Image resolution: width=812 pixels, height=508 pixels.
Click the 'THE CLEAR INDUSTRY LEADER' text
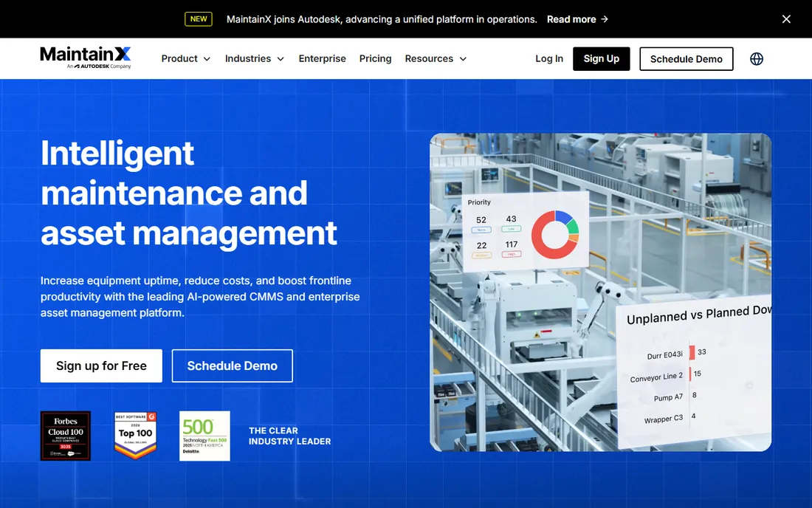pos(289,436)
